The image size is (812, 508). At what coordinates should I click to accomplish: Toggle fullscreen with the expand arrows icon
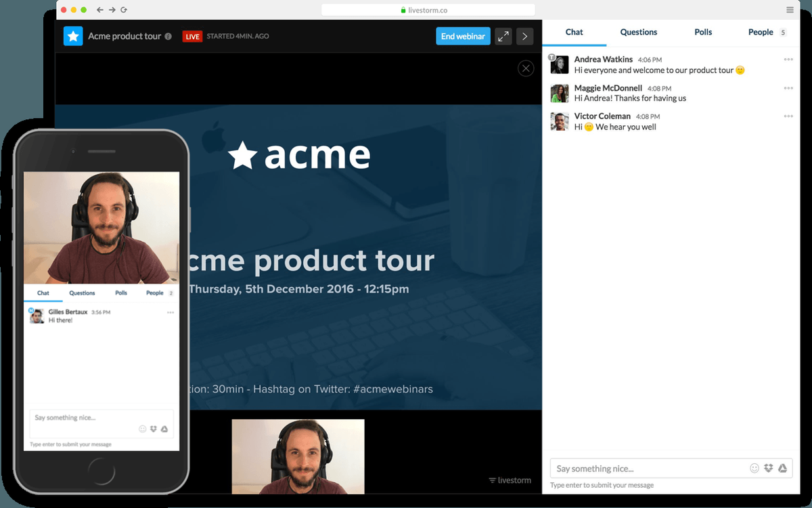503,37
